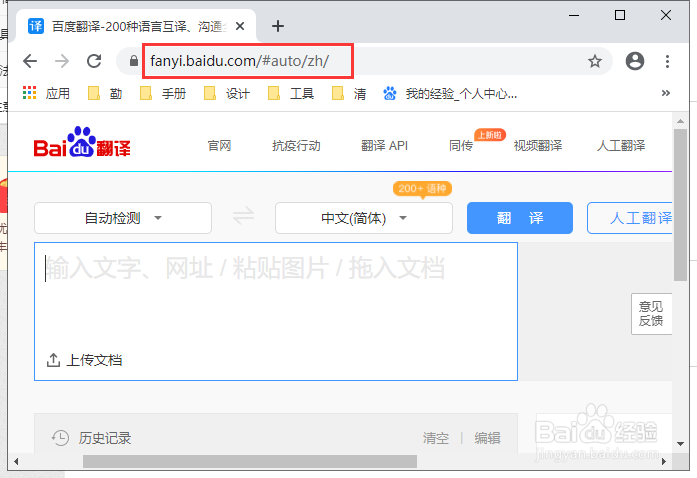Swap languages with the exchange arrows
Viewport: 697px width, 478px height.
pyautogui.click(x=244, y=217)
